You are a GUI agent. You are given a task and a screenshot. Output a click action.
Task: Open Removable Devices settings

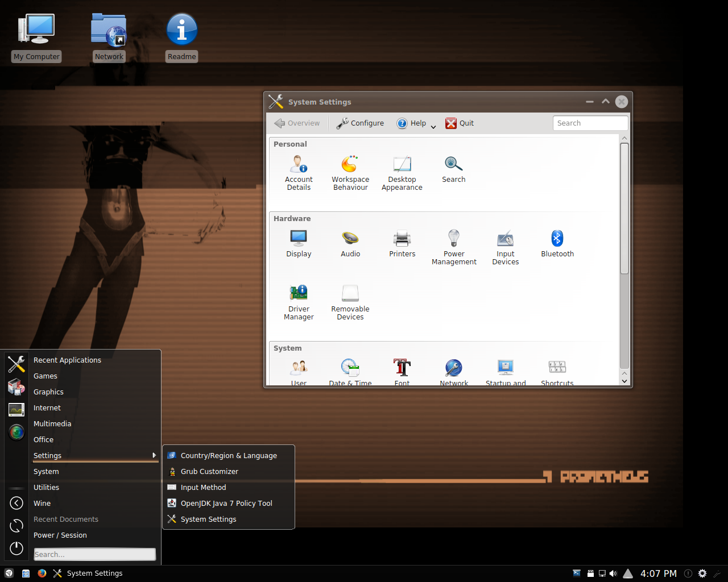350,302
